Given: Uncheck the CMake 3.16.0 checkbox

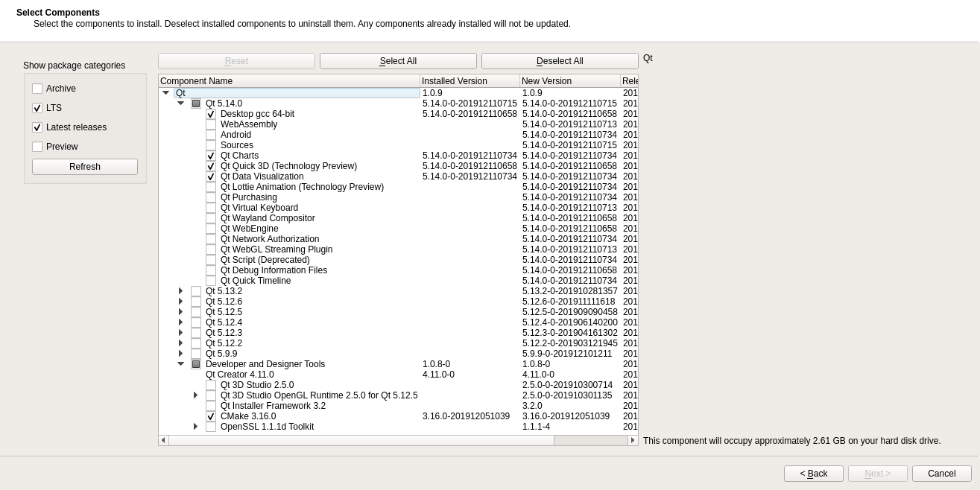Looking at the screenshot, I should coord(211,416).
